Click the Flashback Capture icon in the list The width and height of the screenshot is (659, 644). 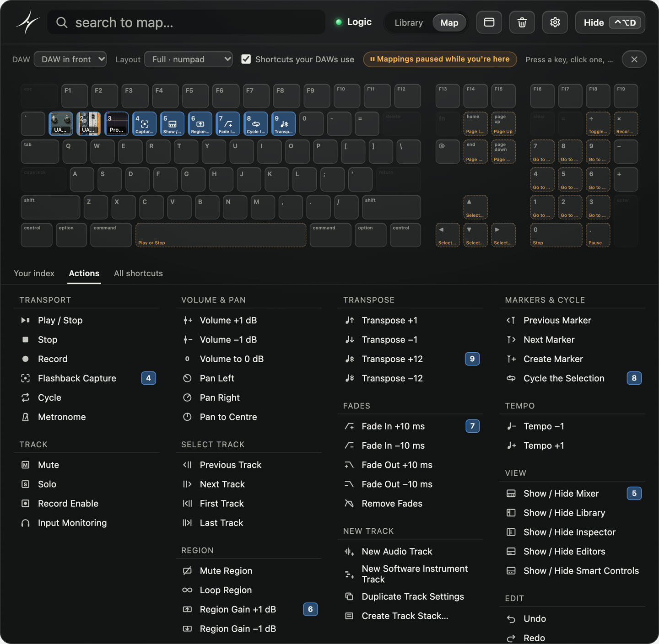26,378
